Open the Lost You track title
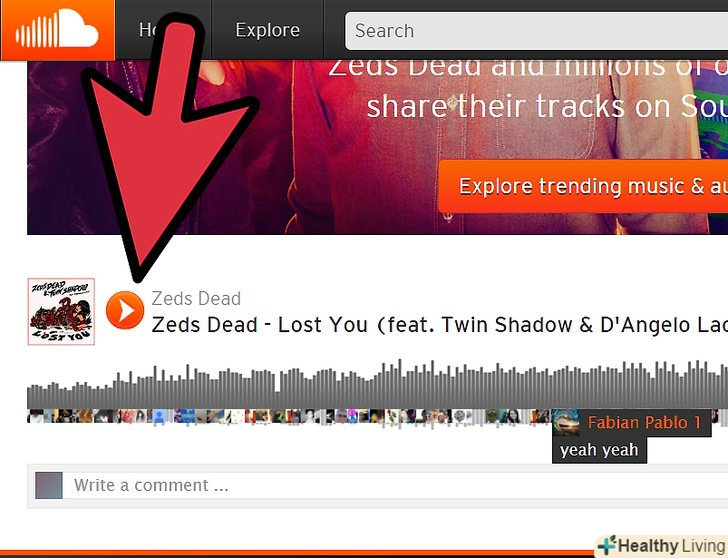 [439, 324]
